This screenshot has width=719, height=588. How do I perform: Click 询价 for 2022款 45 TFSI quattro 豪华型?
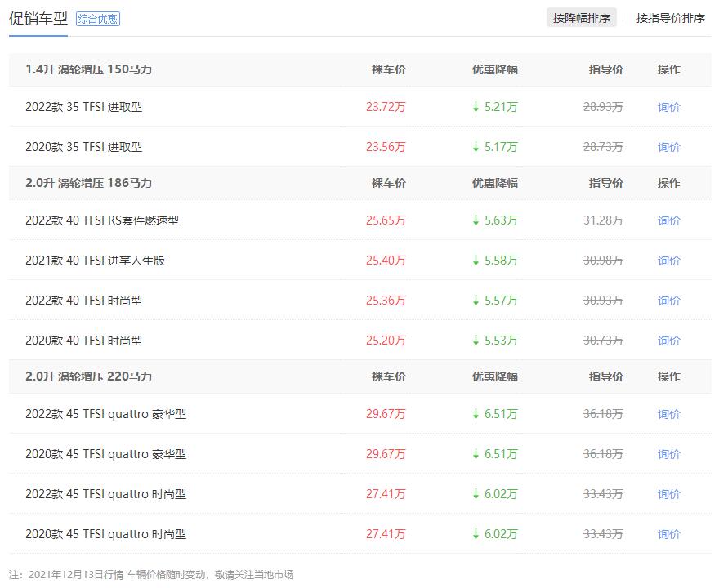pyautogui.click(x=669, y=414)
